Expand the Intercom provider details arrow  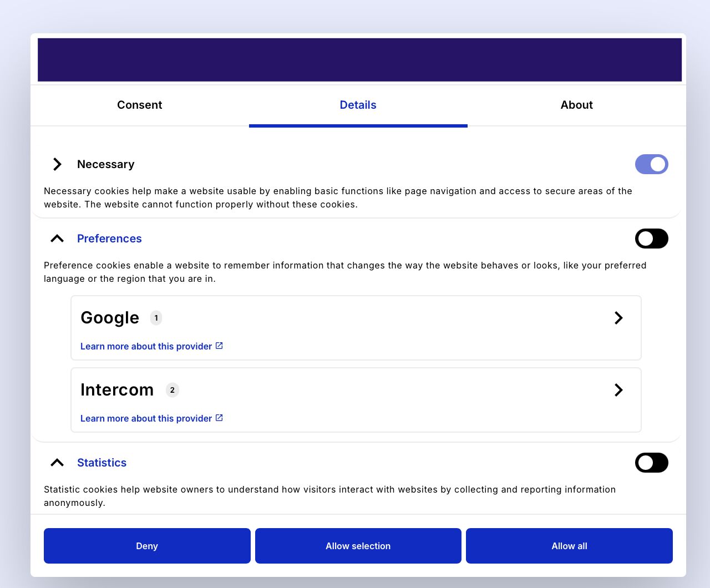618,390
